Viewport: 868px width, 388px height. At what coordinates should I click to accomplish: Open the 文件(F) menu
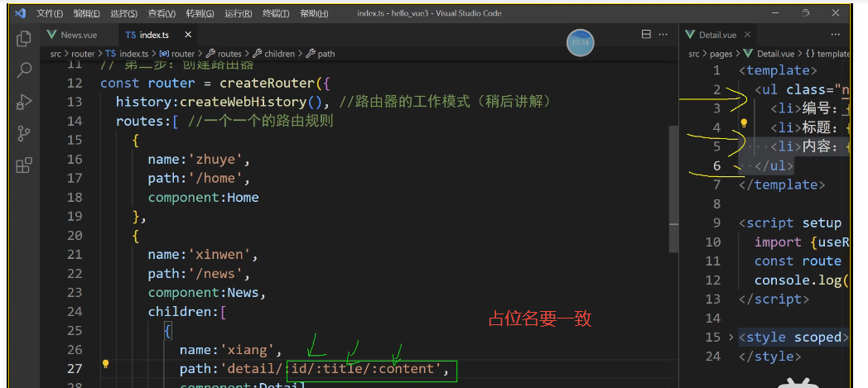click(x=50, y=13)
